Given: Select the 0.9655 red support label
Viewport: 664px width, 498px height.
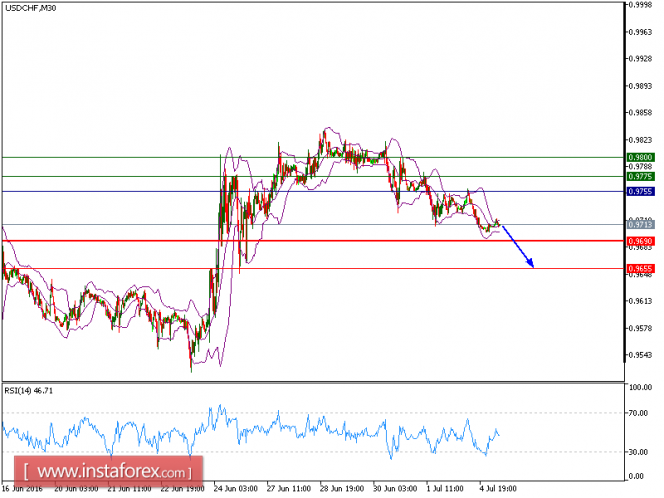Looking at the screenshot, I should [x=640, y=268].
